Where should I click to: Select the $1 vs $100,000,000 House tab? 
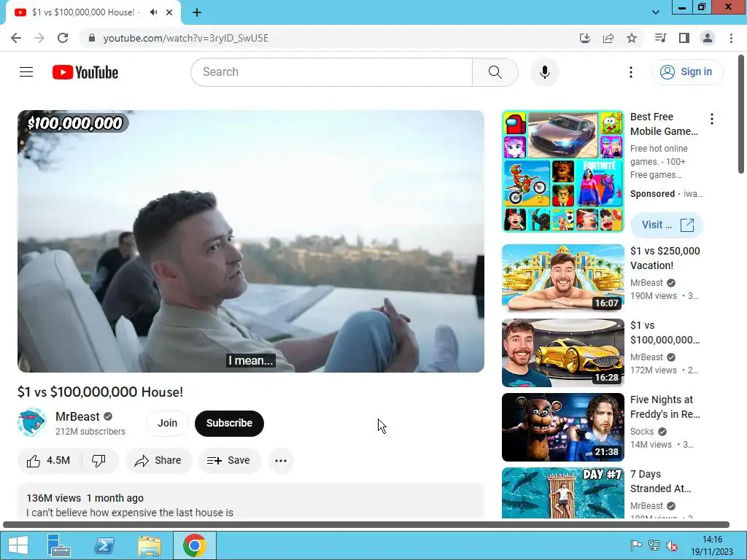coord(85,12)
